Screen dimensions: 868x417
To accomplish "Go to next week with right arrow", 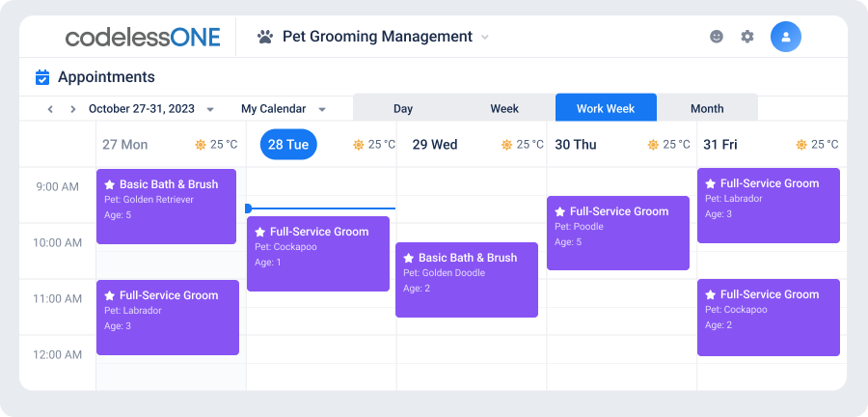I will pyautogui.click(x=72, y=109).
